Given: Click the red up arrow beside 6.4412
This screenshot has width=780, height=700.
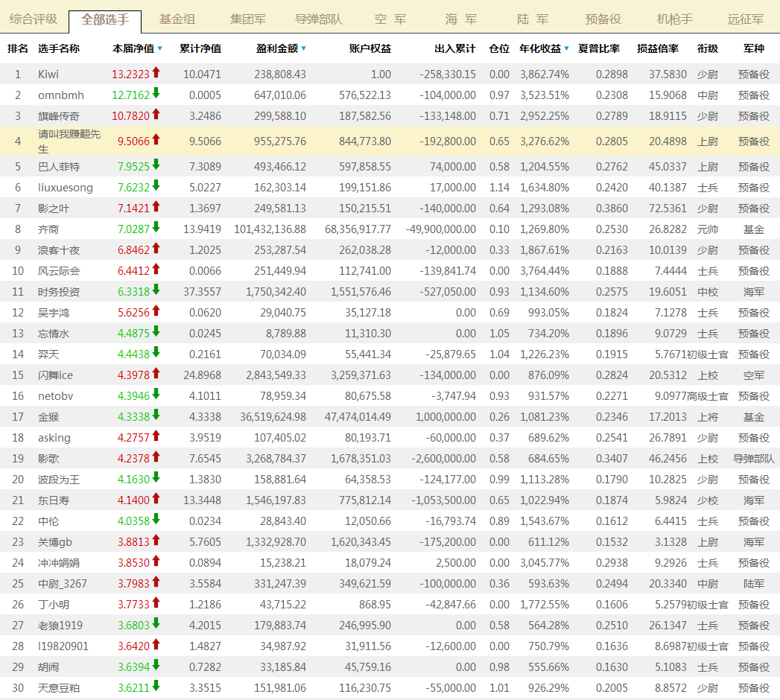Looking at the screenshot, I should [156, 269].
